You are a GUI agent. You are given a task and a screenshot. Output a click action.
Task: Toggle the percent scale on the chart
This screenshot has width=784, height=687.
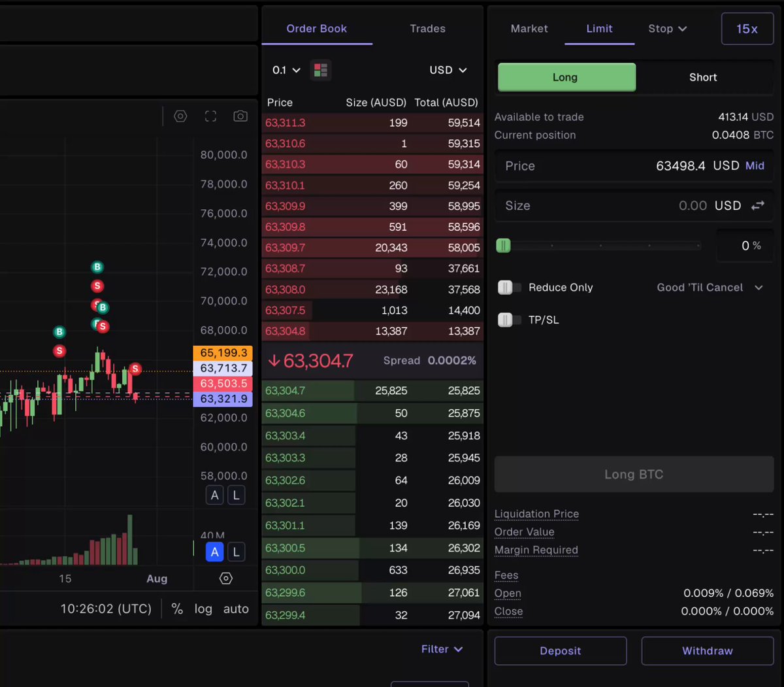click(x=177, y=609)
